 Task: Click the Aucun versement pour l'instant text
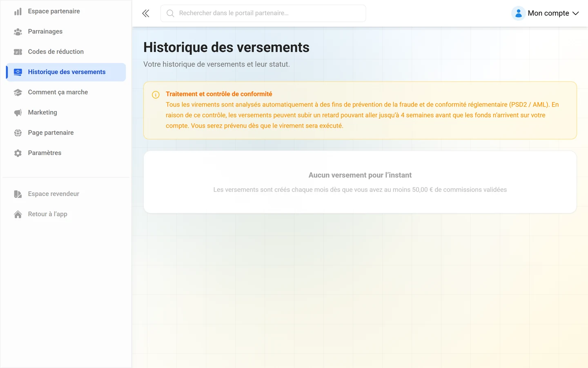360,175
